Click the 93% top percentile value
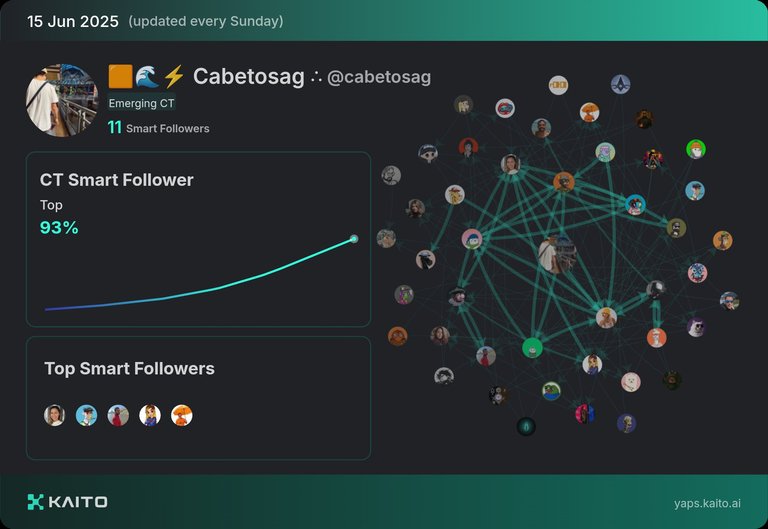This screenshot has width=768, height=529. click(x=59, y=228)
